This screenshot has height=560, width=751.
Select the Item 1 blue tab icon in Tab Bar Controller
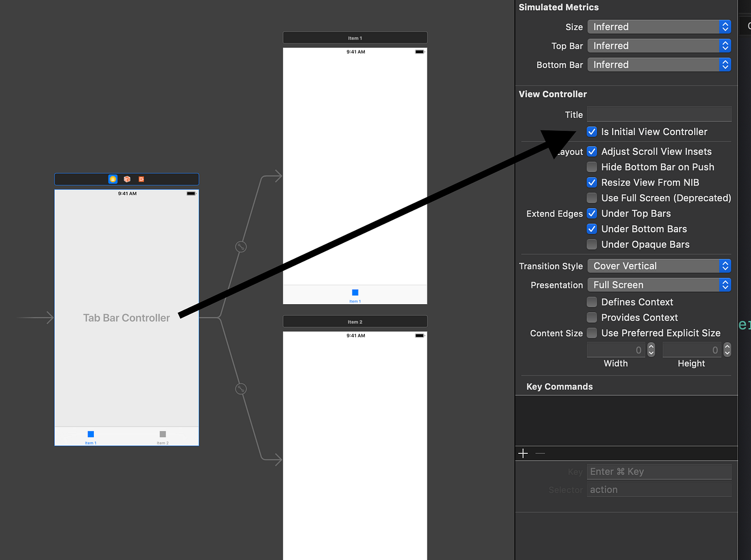(90, 435)
